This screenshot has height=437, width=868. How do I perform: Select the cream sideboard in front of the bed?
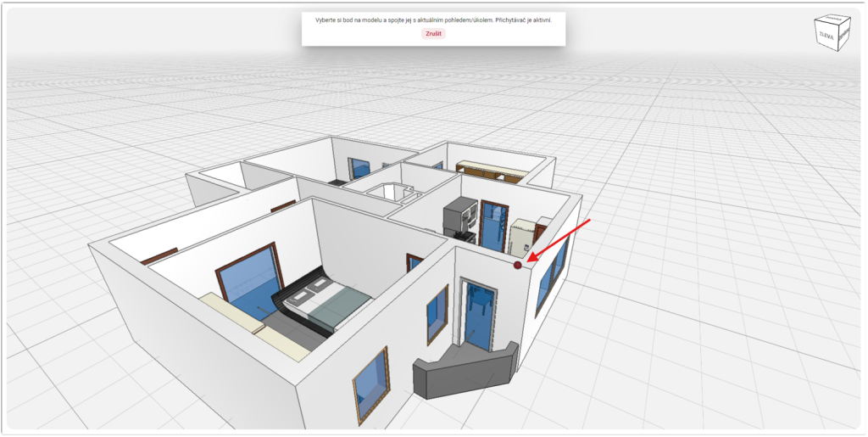pos(254,327)
